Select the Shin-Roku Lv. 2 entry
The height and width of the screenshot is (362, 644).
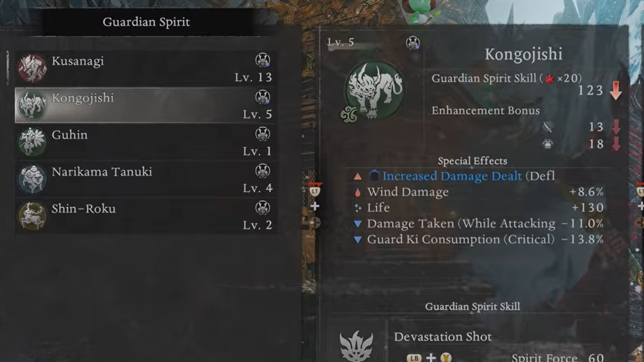coord(145,216)
